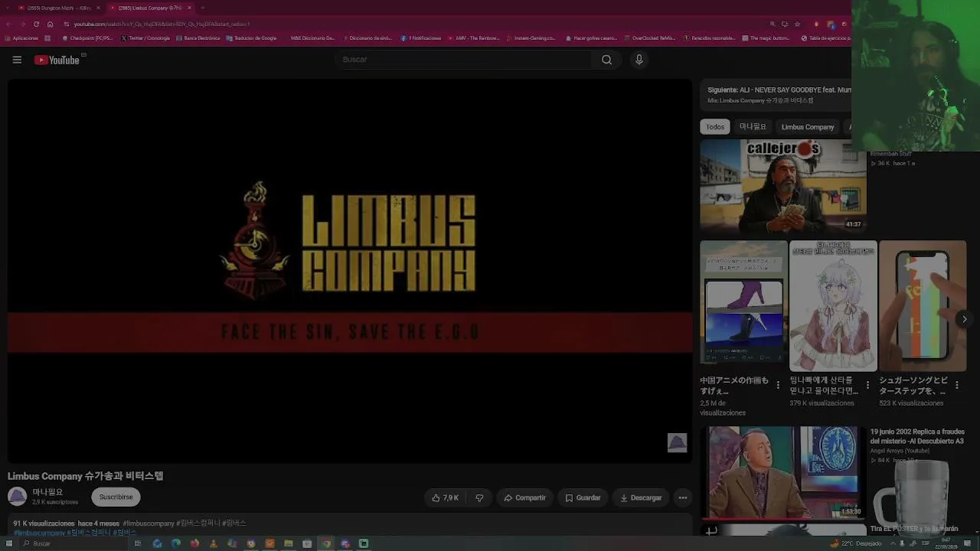The height and width of the screenshot is (551, 980).
Task: Download the video with Descargar
Action: [641, 497]
